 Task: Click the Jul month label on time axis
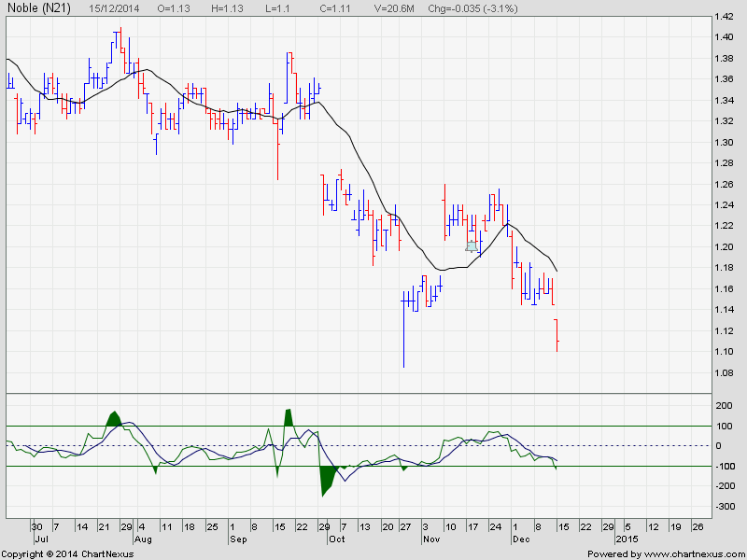pyautogui.click(x=41, y=539)
